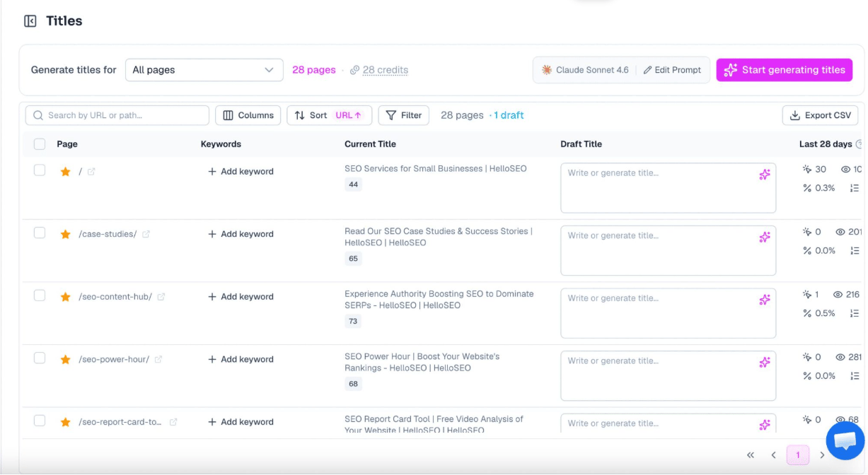Open external link icon next to /seo-content-hub/
868x475 pixels.
[x=161, y=297]
